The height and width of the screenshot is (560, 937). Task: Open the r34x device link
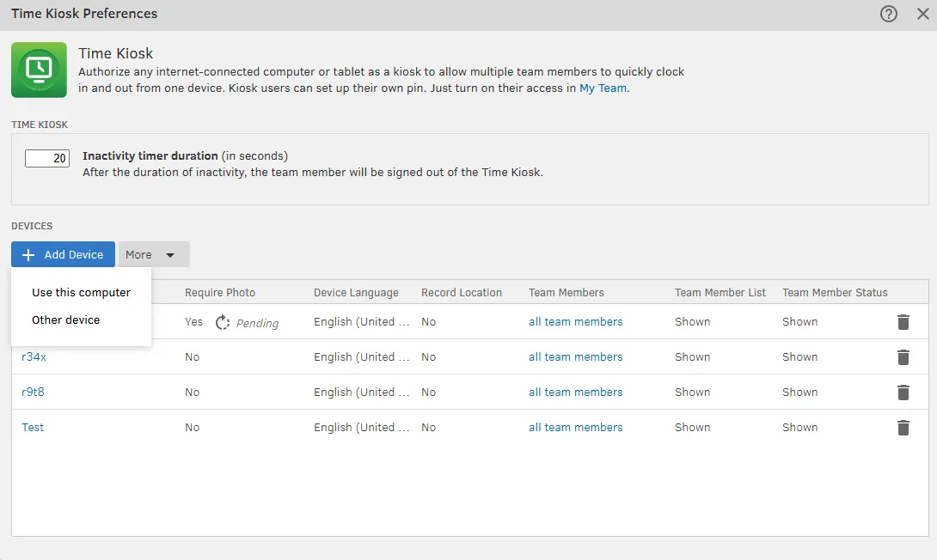coord(34,357)
